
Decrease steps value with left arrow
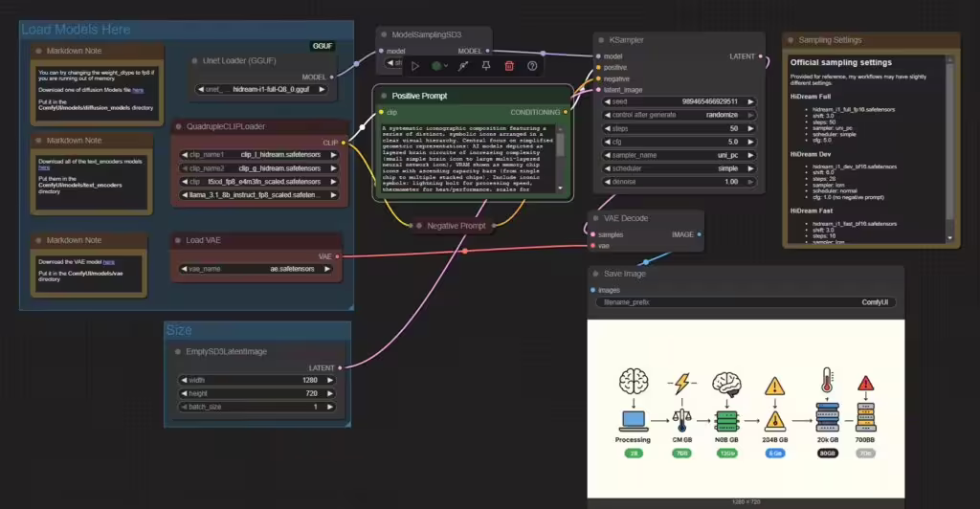(x=608, y=128)
